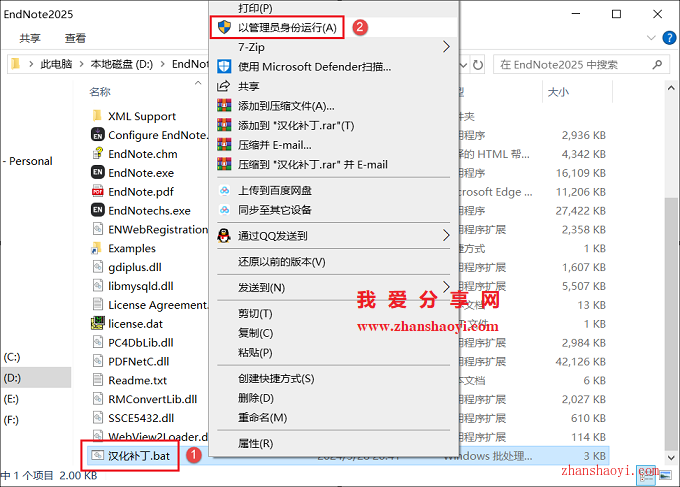Click the gdiplus.dll file icon

(x=98, y=267)
